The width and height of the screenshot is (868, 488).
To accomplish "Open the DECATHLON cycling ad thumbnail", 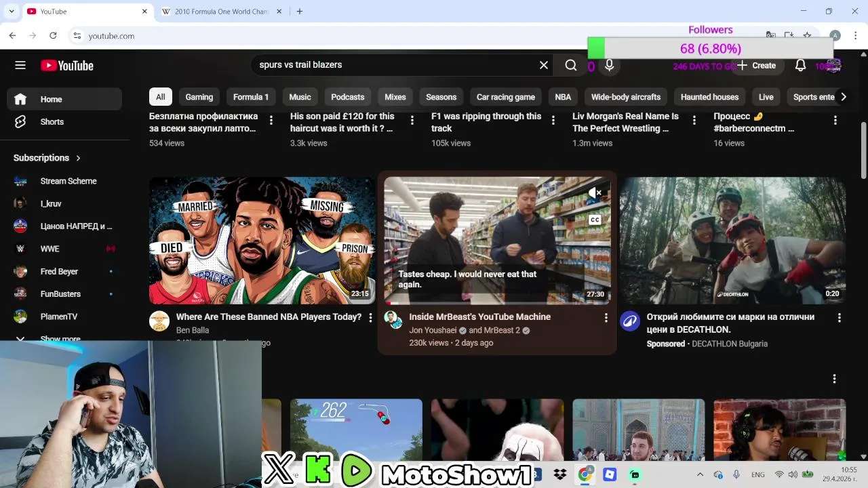I will point(732,241).
